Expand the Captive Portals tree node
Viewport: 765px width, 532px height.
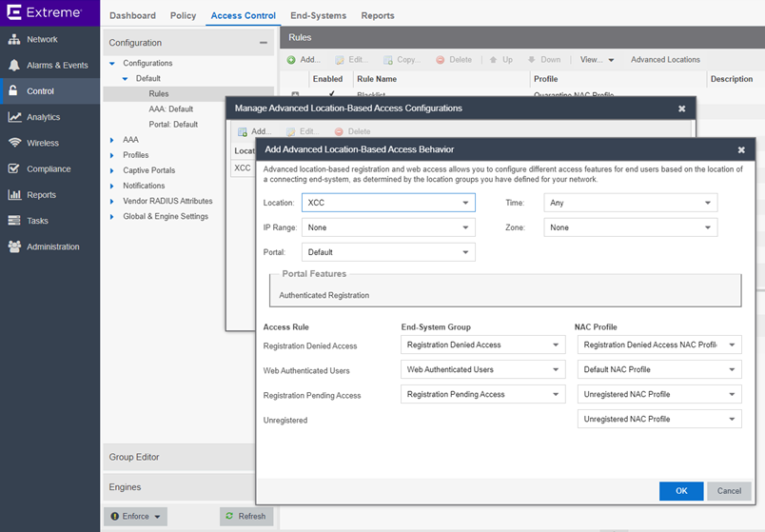(111, 170)
